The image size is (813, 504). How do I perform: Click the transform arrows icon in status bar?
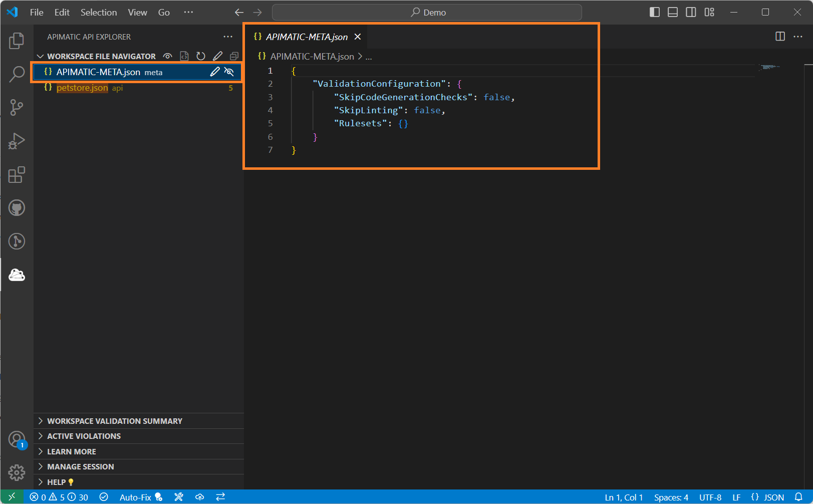click(220, 497)
